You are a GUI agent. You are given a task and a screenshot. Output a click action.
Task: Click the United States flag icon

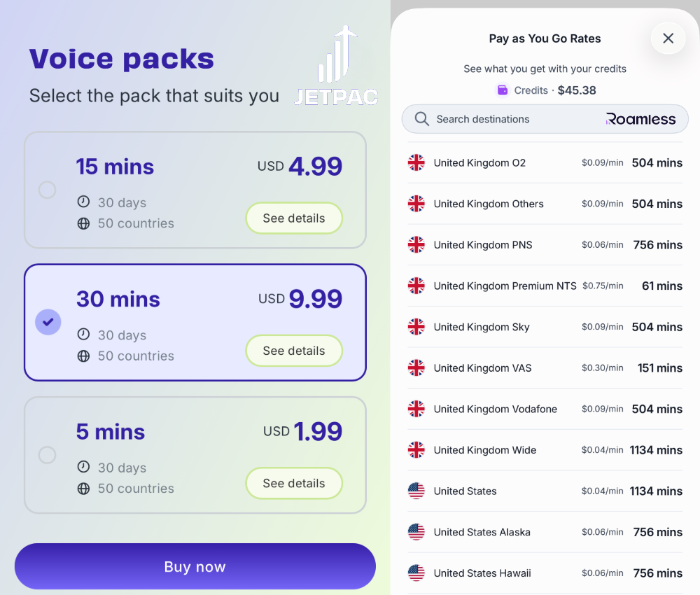416,491
